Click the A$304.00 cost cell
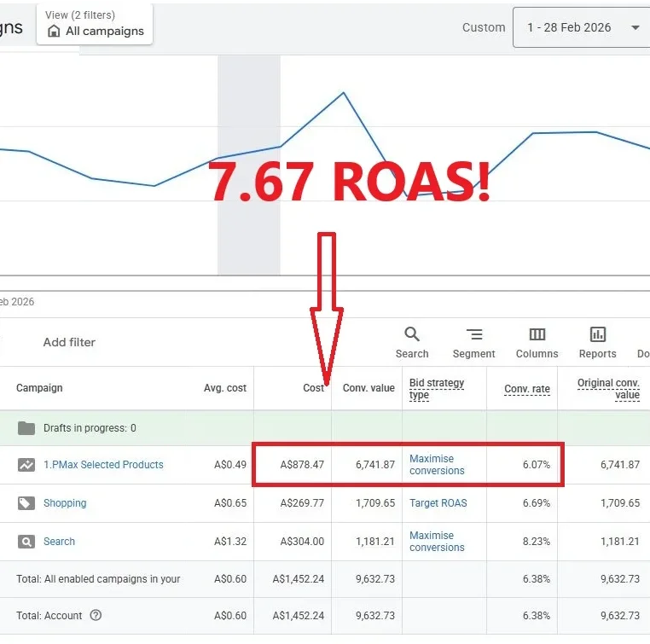Viewport: 650px width, 644px height. point(302,542)
